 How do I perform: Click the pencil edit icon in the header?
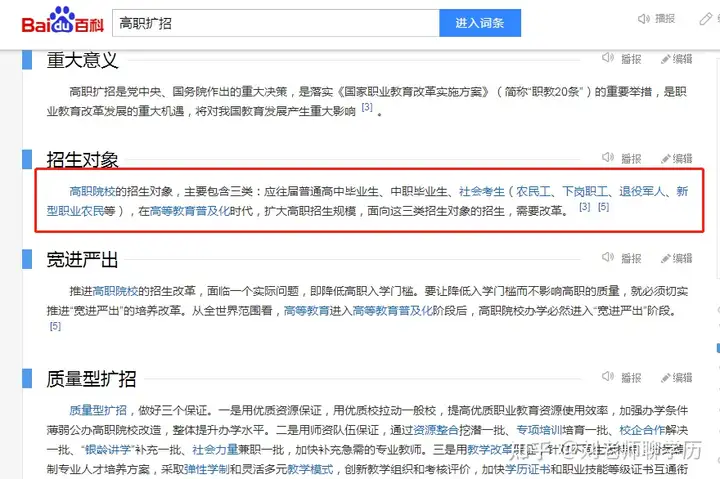coord(705,19)
